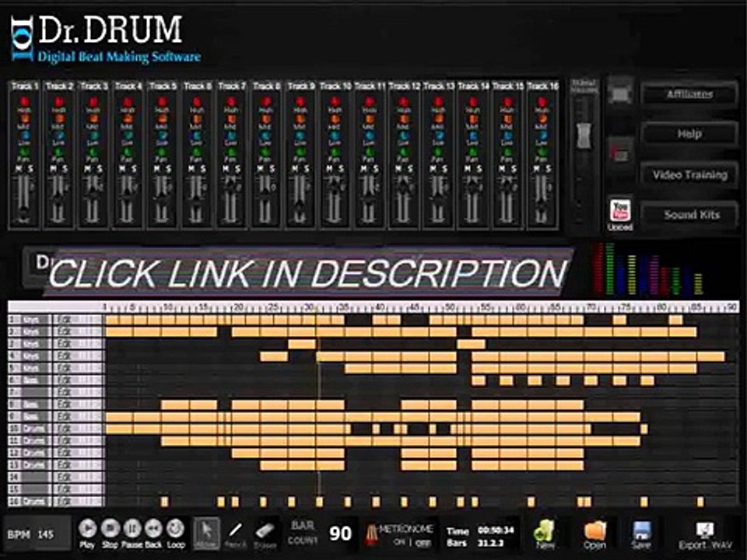The height and width of the screenshot is (560, 747).
Task: Stop playback using the Stop button
Action: 110,529
